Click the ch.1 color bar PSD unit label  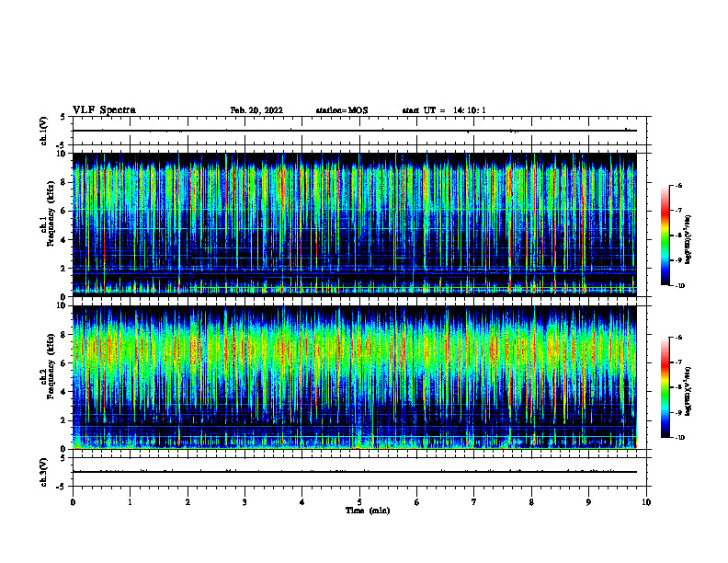pos(688,239)
